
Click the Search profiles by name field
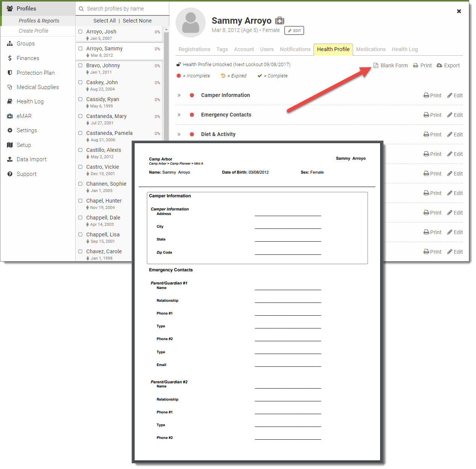pyautogui.click(x=124, y=9)
